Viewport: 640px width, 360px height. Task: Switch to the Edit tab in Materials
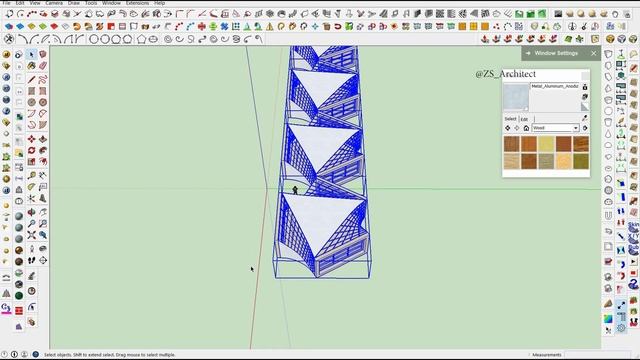pyautogui.click(x=524, y=119)
